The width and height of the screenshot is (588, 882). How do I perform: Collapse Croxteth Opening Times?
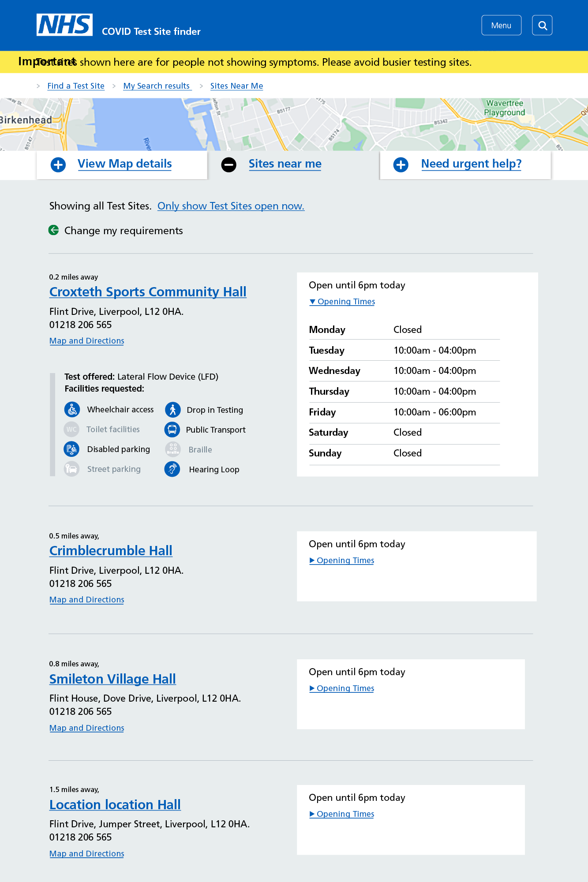342,302
